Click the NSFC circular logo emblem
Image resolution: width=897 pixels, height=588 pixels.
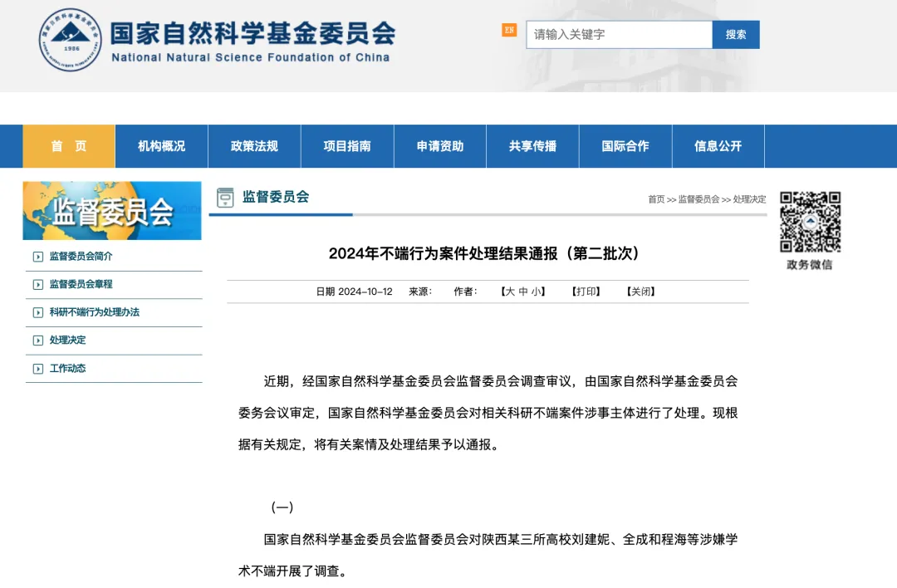click(x=71, y=40)
